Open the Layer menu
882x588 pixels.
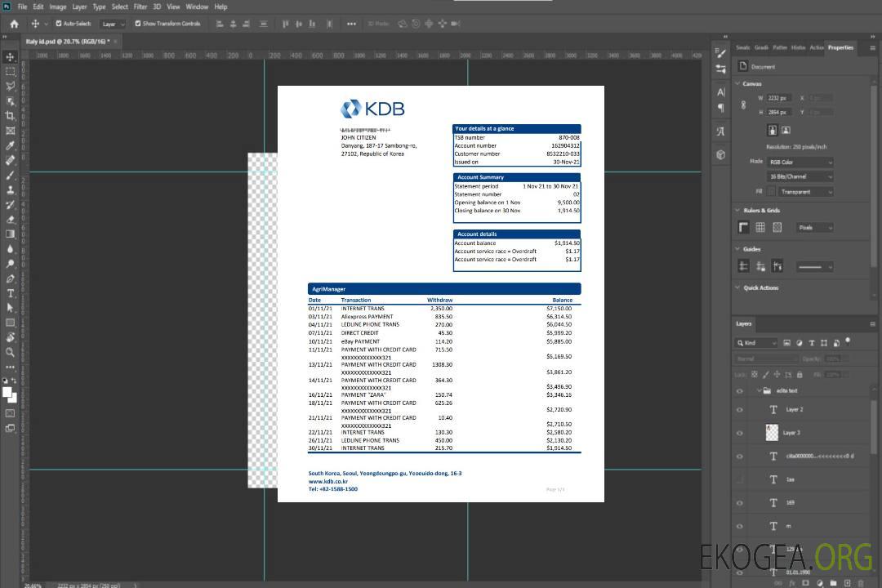click(x=79, y=7)
